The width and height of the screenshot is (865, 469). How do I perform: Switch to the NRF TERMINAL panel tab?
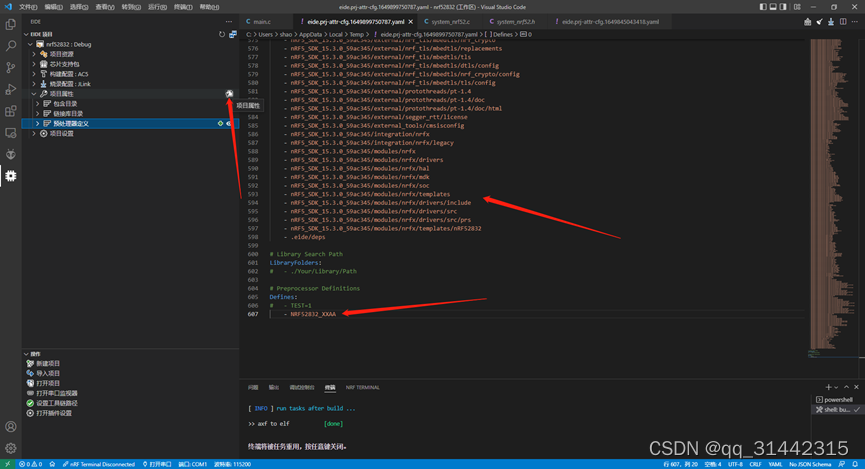tap(362, 387)
